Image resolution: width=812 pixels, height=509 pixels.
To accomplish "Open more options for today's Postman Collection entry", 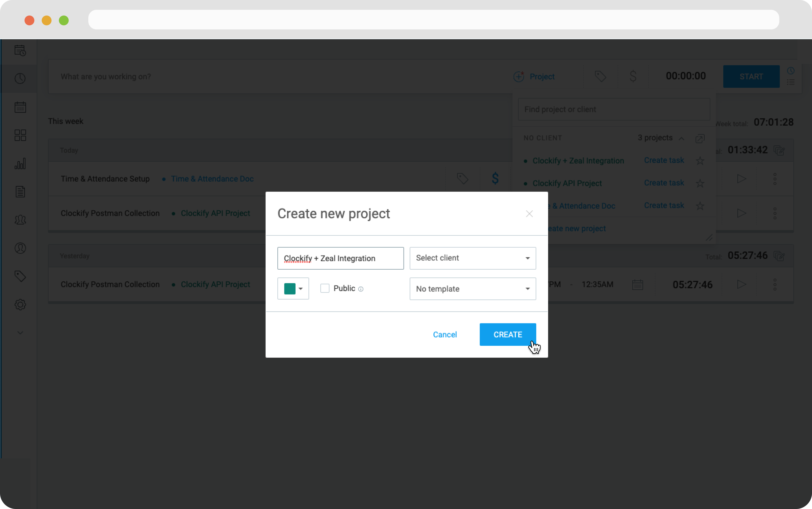I will point(775,213).
